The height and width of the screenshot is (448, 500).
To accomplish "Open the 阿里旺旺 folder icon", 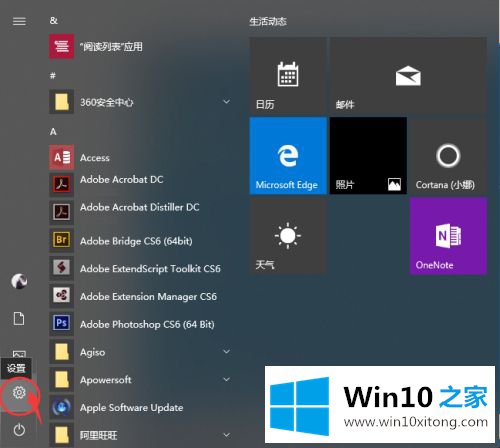I will 61,435.
